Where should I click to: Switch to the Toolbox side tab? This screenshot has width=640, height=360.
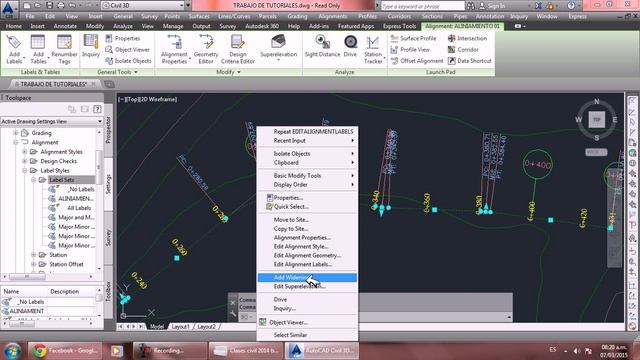coord(108,291)
